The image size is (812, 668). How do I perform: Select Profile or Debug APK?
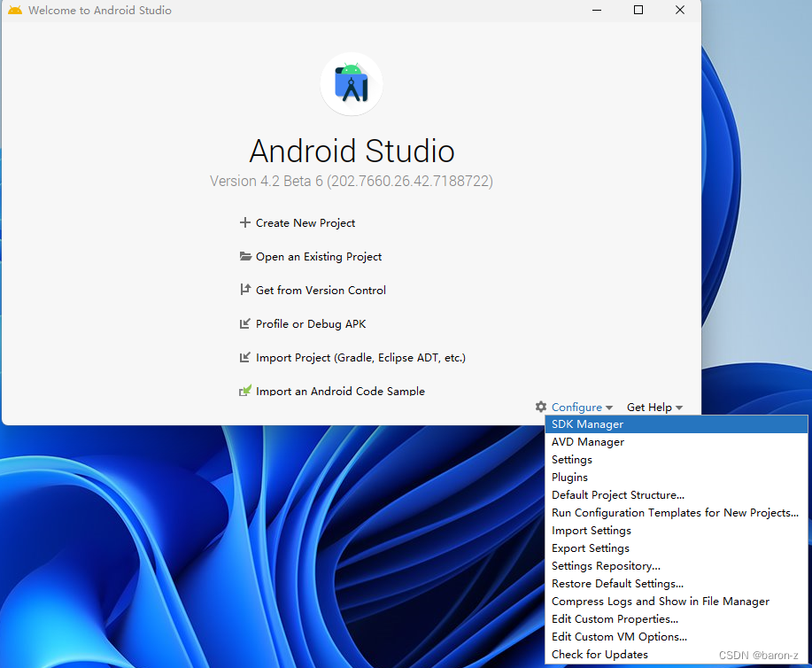coord(311,324)
